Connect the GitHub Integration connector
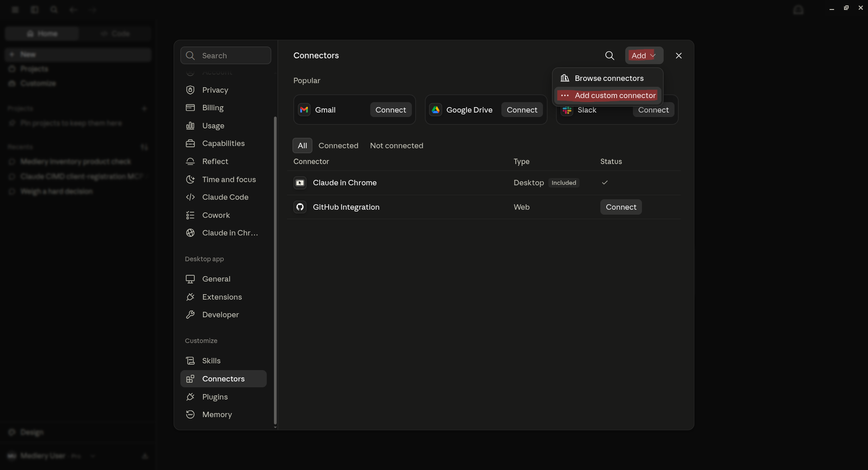The height and width of the screenshot is (470, 868). (621, 207)
